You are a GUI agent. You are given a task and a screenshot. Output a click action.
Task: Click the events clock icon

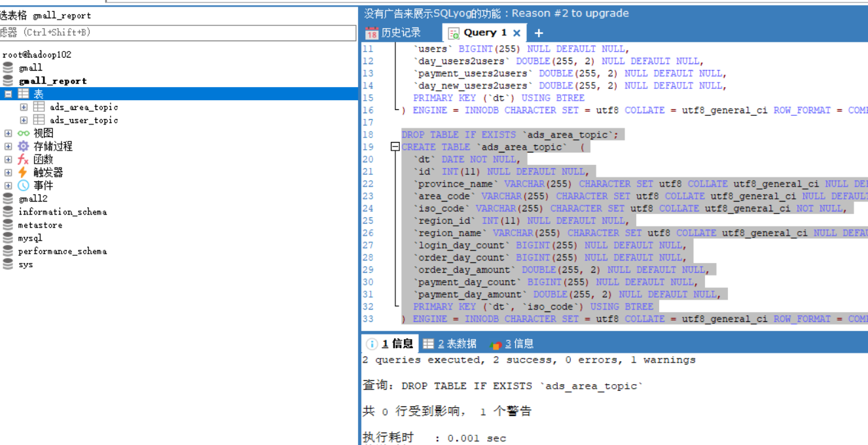(x=24, y=185)
